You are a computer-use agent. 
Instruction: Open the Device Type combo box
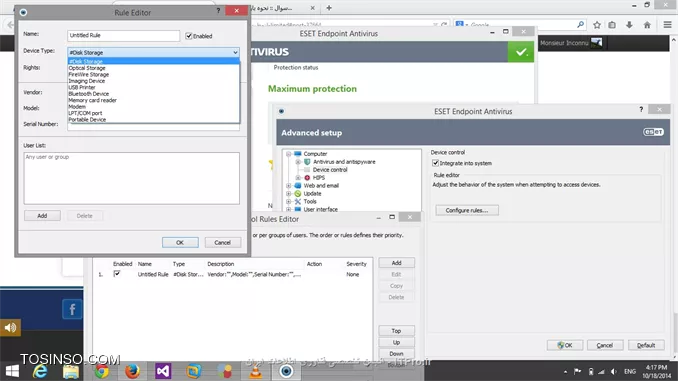coord(154,52)
